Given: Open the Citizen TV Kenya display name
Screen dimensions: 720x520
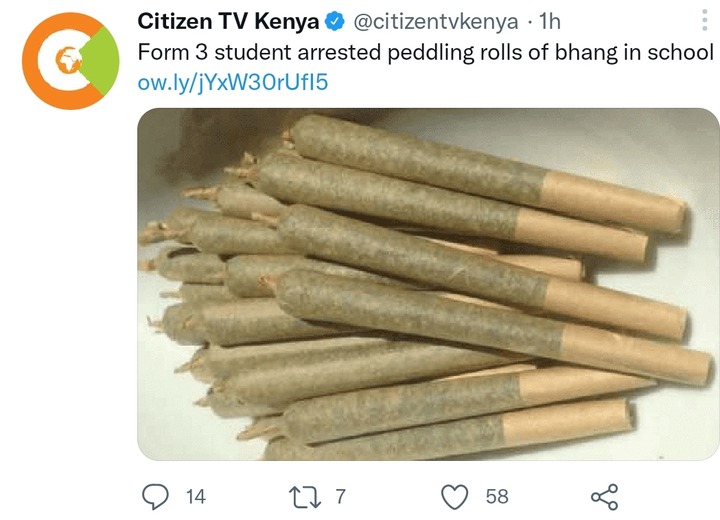Looking at the screenshot, I should point(228,21).
